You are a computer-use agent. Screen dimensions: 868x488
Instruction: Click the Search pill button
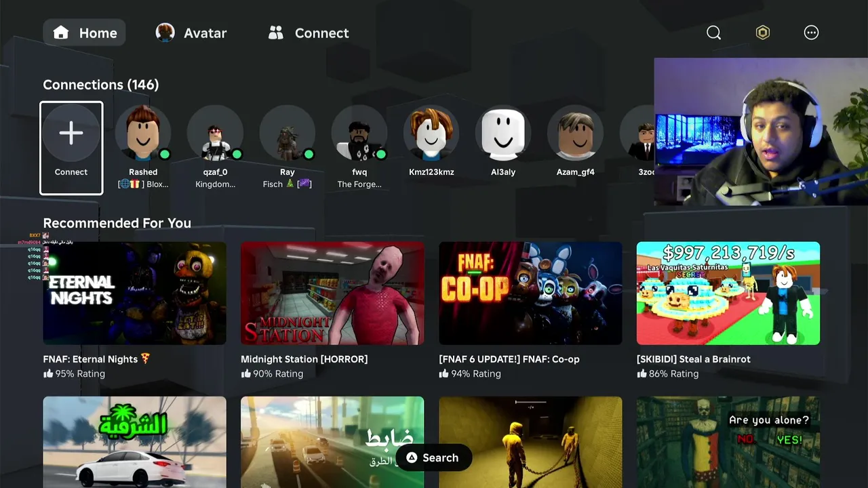pyautogui.click(x=433, y=457)
